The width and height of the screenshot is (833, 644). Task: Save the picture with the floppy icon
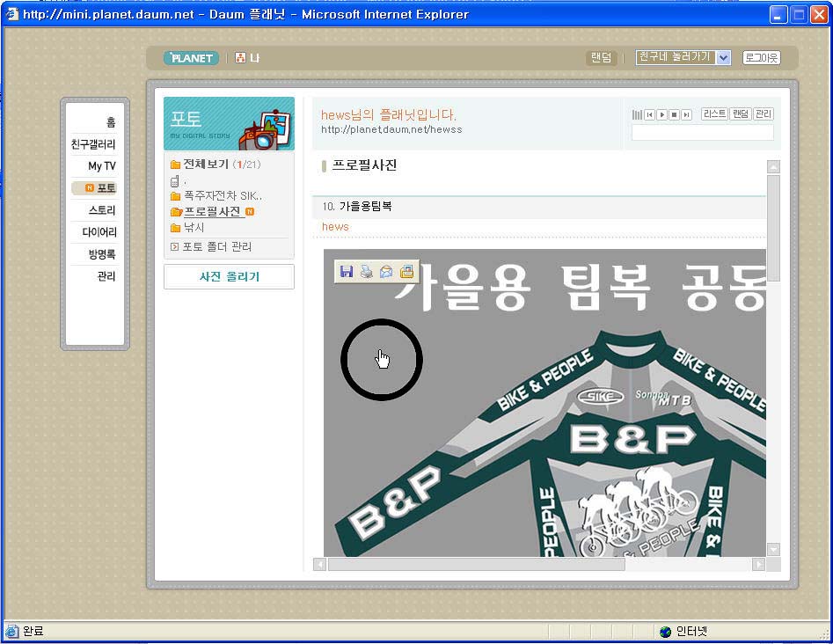coord(347,272)
